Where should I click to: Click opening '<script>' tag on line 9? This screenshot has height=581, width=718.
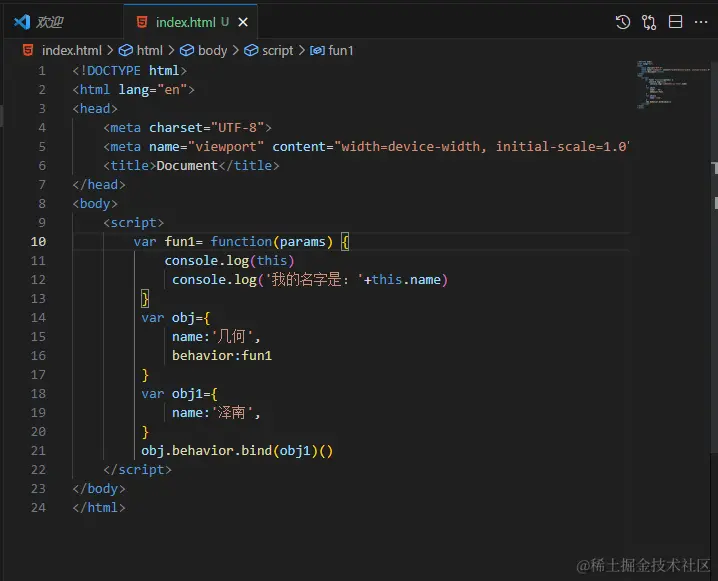click(133, 223)
